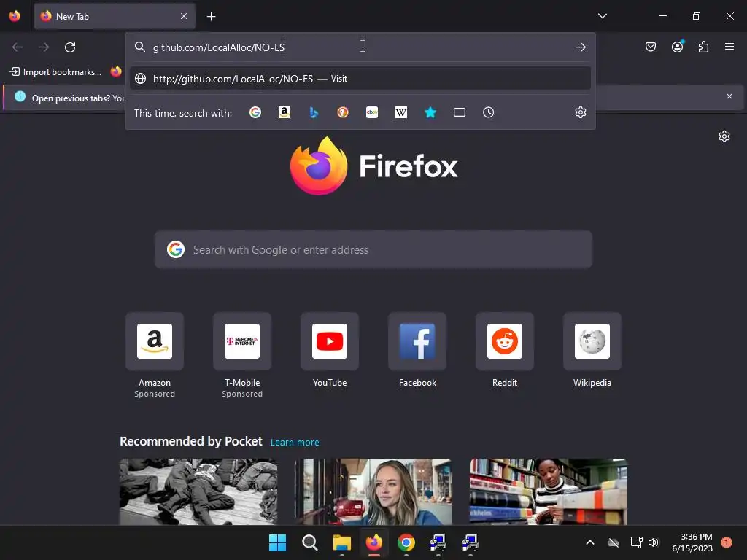Dismiss the Open previous tabs notification
This screenshot has width=747, height=560.
(x=729, y=96)
